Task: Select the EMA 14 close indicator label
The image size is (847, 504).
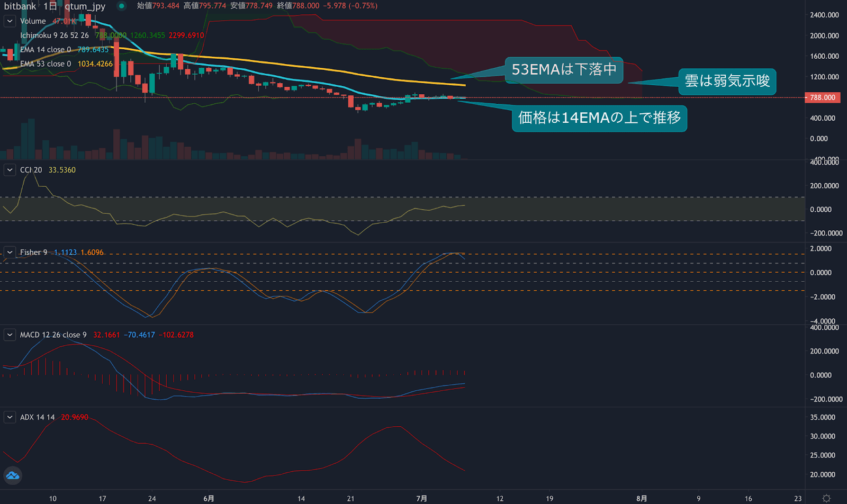Action: click(45, 50)
